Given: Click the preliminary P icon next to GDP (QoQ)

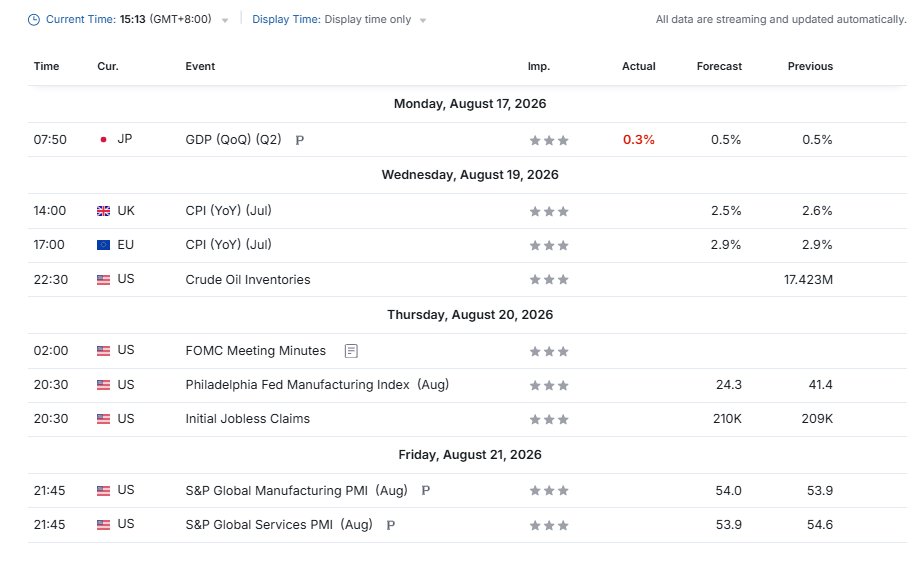Looking at the screenshot, I should (x=299, y=140).
